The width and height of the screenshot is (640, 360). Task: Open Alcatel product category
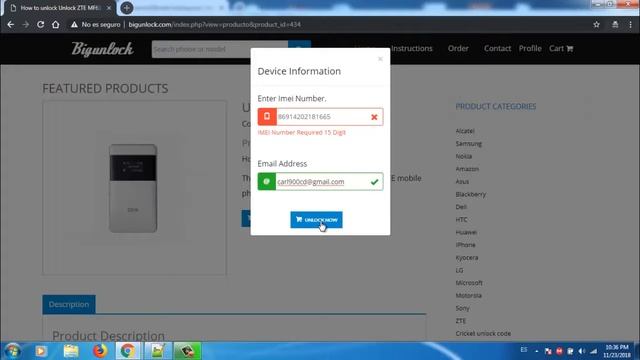[x=465, y=131]
